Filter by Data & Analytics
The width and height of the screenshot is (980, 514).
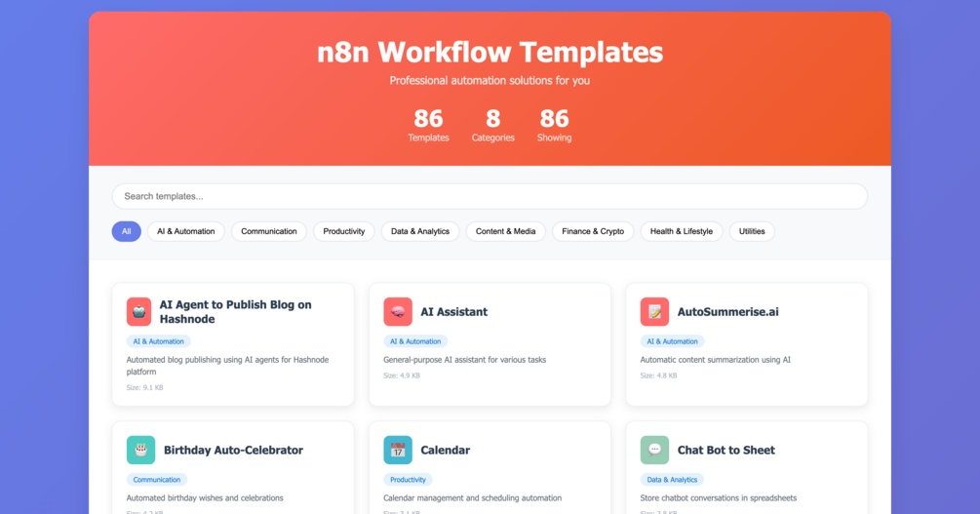coord(420,231)
